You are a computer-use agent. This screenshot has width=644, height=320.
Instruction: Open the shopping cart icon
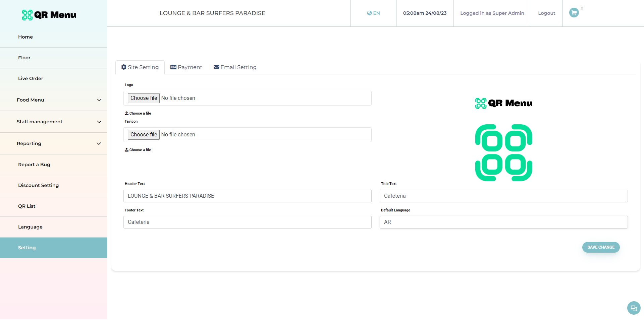coord(574,13)
